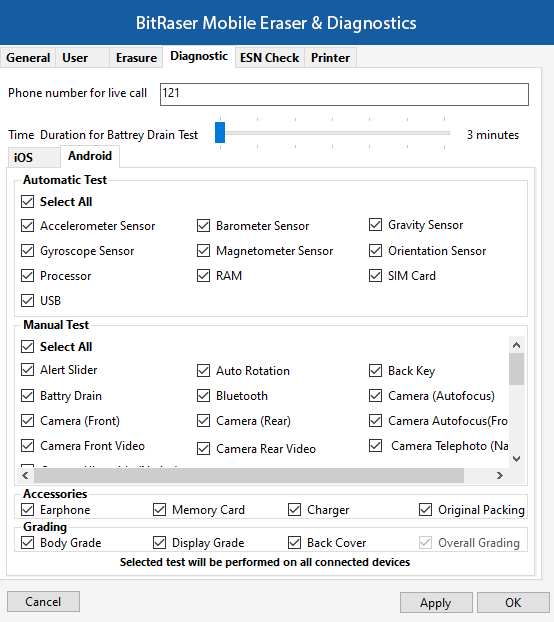Click the phone number for live call field
The width and height of the screenshot is (554, 622).
tap(344, 94)
